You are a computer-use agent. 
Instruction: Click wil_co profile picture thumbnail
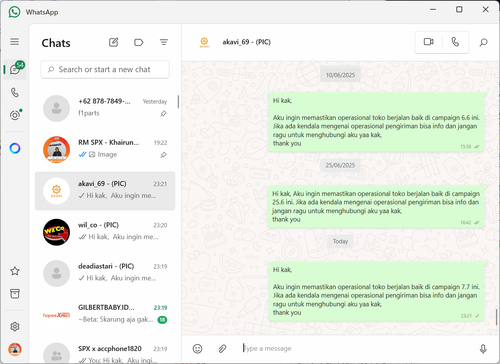point(56,232)
